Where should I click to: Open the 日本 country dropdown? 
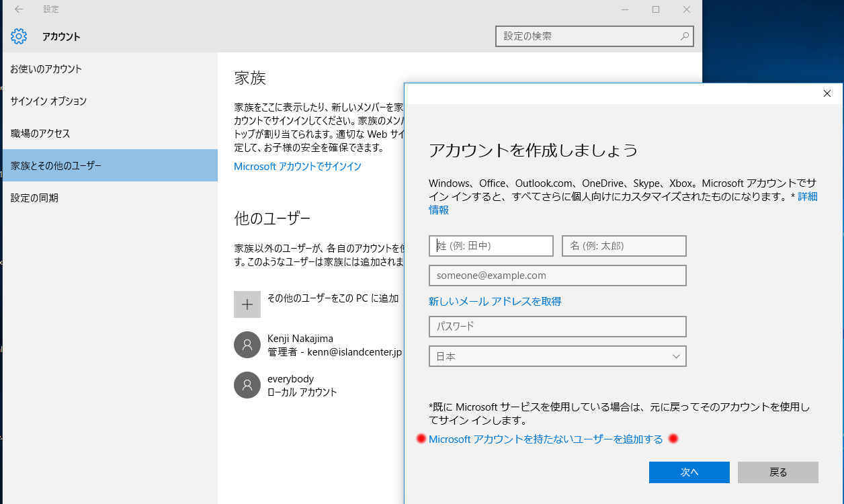tap(558, 356)
